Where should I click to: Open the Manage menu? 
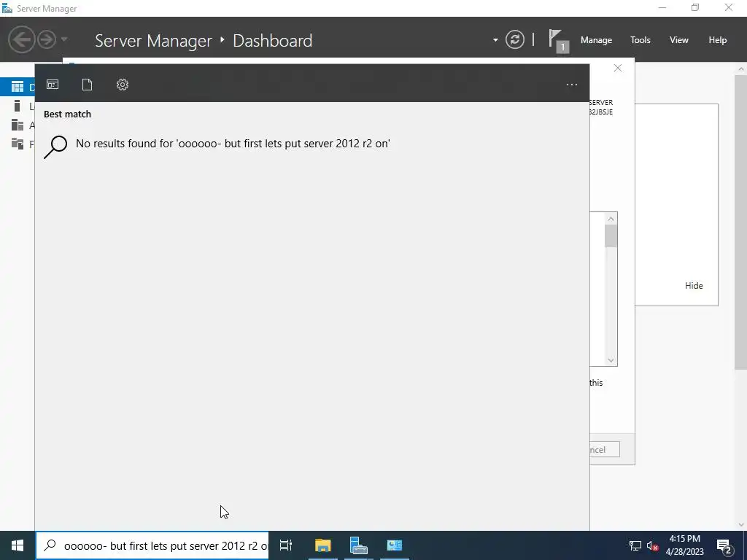[x=596, y=40]
